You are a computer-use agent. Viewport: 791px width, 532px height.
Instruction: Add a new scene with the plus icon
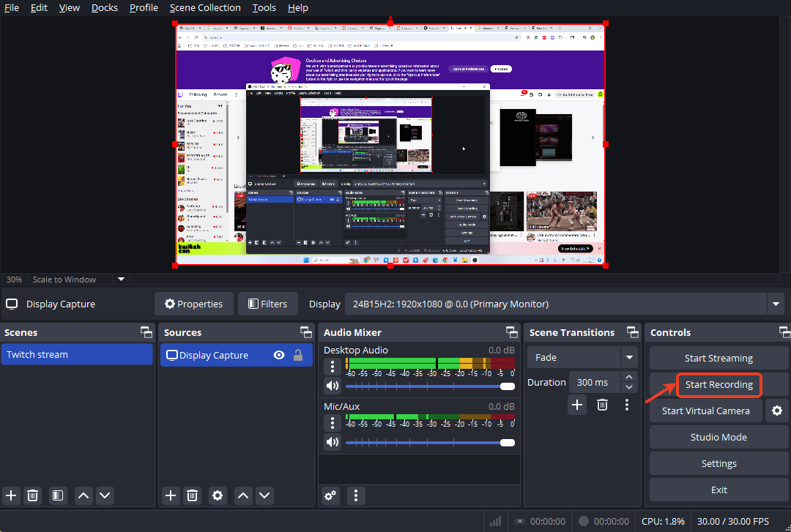point(11,495)
